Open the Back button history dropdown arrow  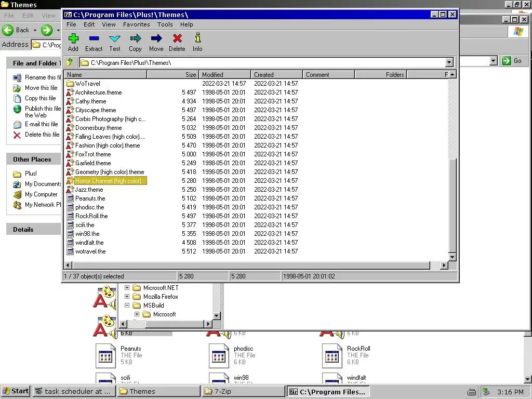tap(35, 30)
